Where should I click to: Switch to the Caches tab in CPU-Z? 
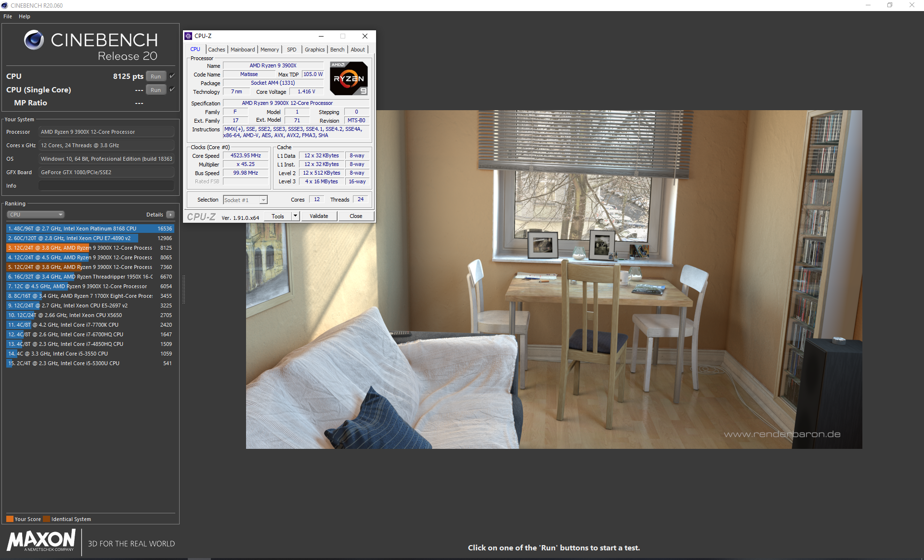[216, 50]
